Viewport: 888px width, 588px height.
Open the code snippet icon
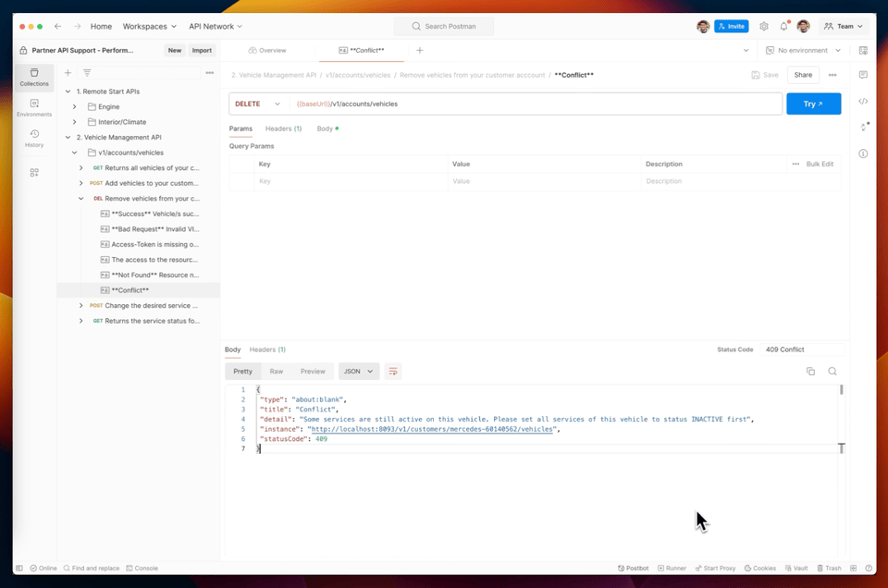pos(863,102)
